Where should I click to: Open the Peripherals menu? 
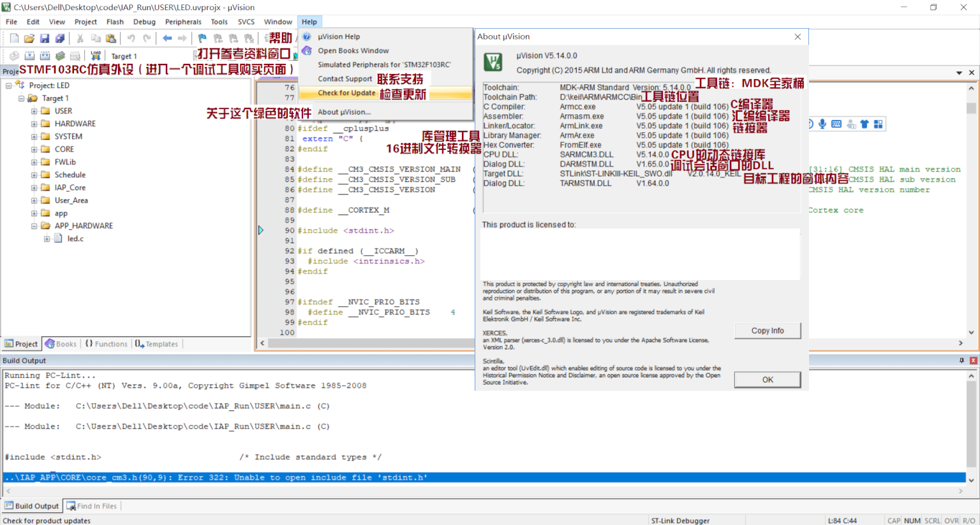[x=183, y=22]
